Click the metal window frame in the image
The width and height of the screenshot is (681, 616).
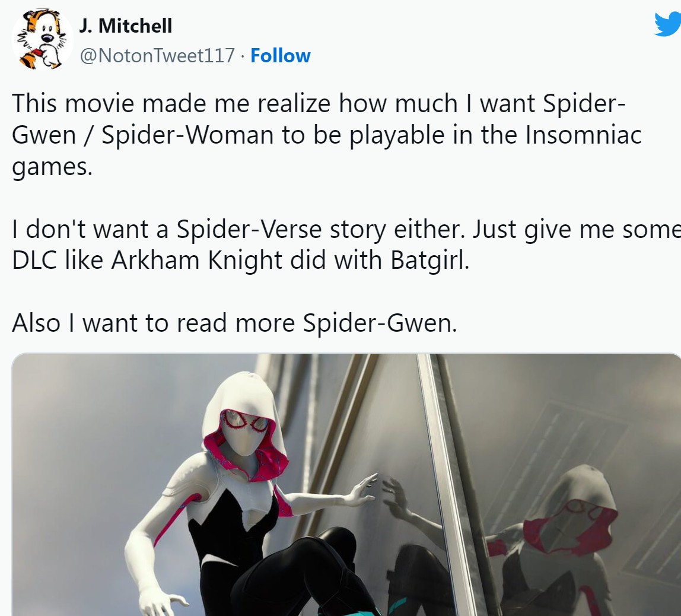[447, 478]
